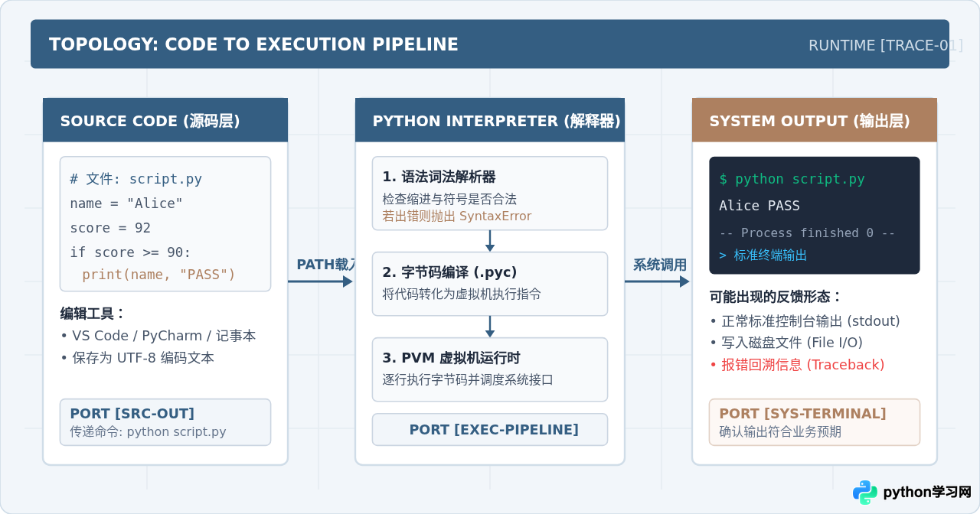Click the 正常标准控制台输出 (stdout) bullet
This screenshot has height=514, width=980.
805,321
